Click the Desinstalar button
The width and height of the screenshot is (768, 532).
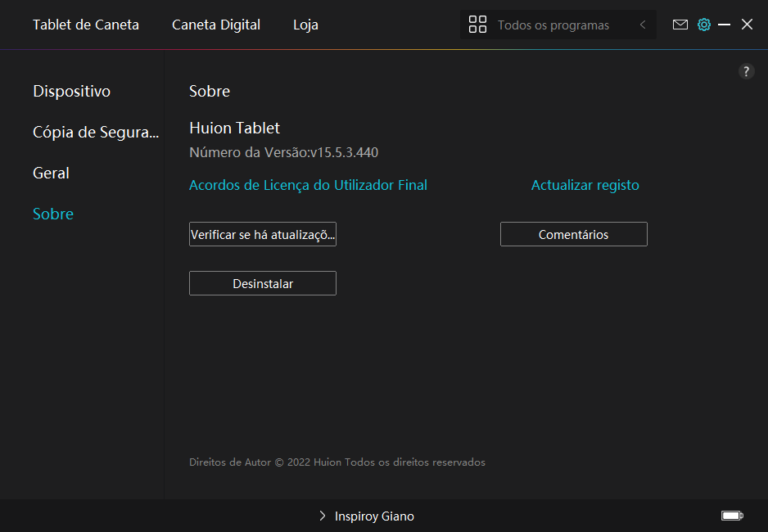263,283
